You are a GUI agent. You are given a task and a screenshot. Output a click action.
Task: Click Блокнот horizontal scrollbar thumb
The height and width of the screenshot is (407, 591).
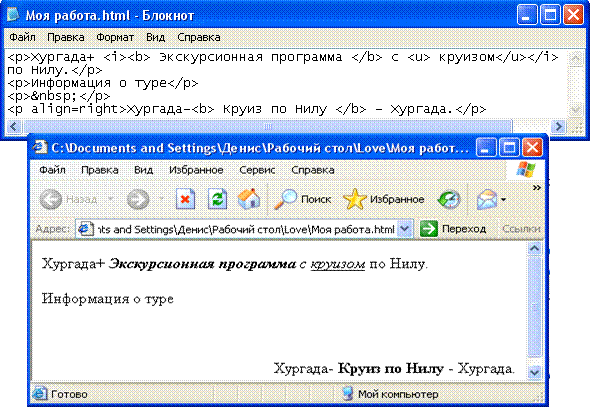click(x=268, y=126)
